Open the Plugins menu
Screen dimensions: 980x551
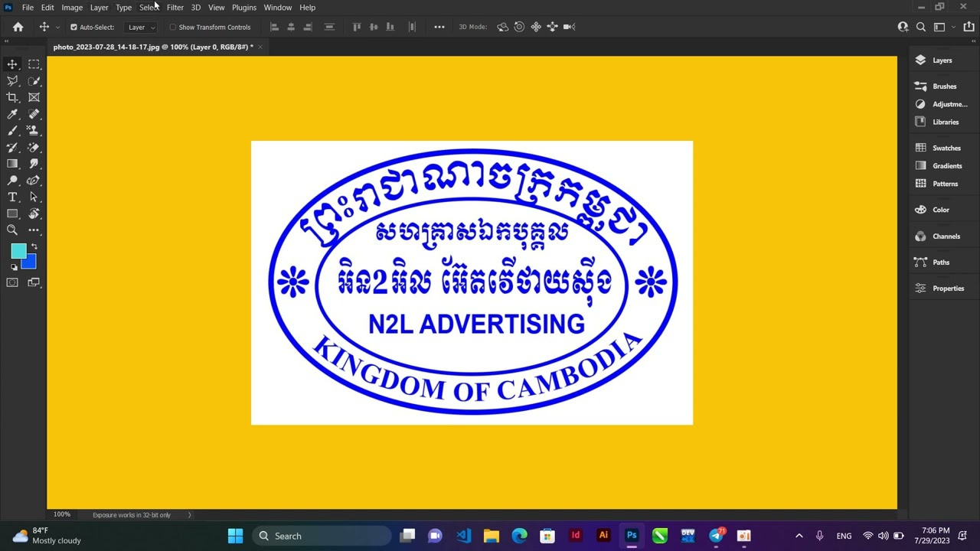click(244, 7)
